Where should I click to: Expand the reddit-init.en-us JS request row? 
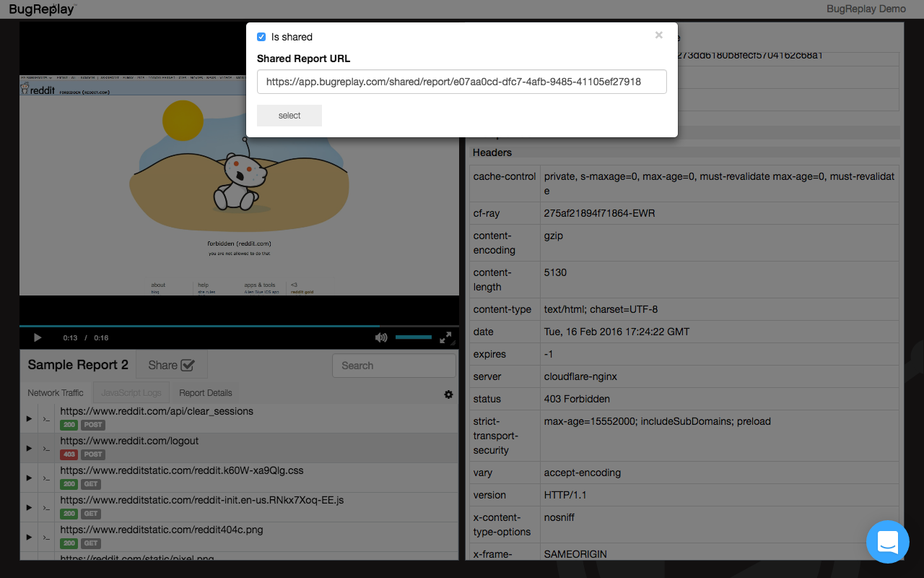coord(29,507)
